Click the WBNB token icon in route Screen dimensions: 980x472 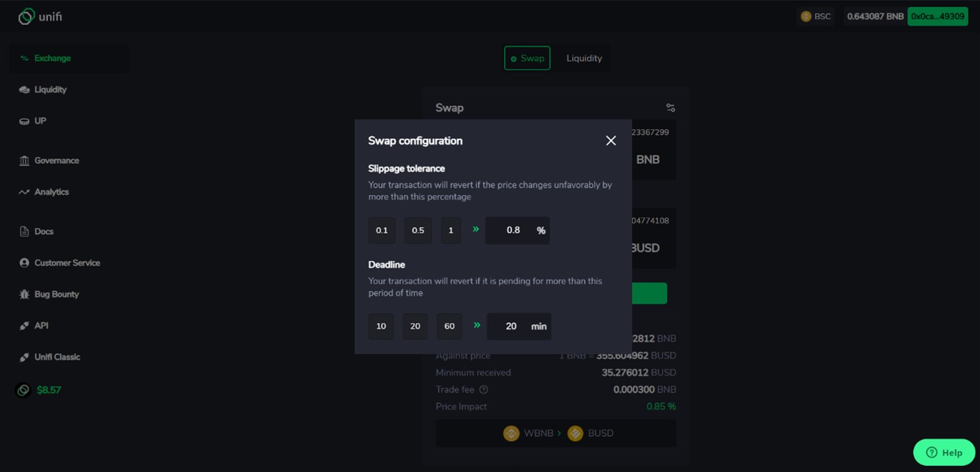tap(511, 433)
